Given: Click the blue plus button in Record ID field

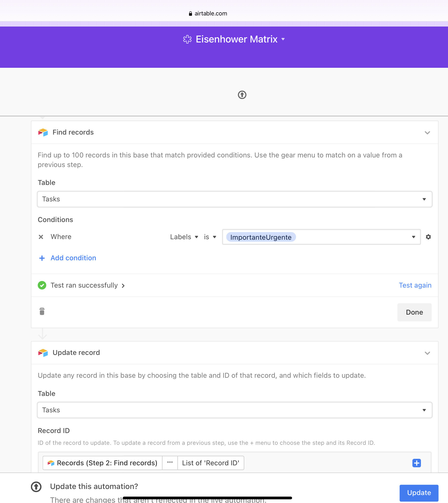Looking at the screenshot, I should pos(417,463).
